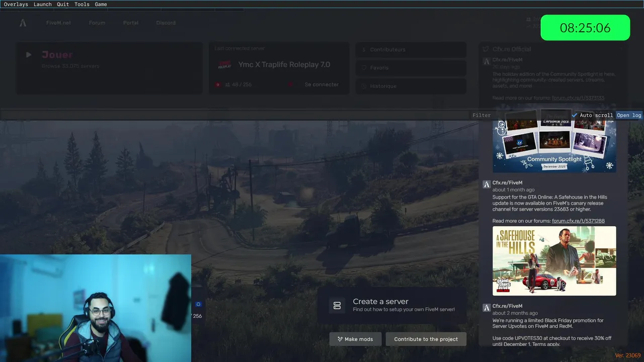Open the FiveM.net link
644x362 pixels.
pyautogui.click(x=58, y=23)
